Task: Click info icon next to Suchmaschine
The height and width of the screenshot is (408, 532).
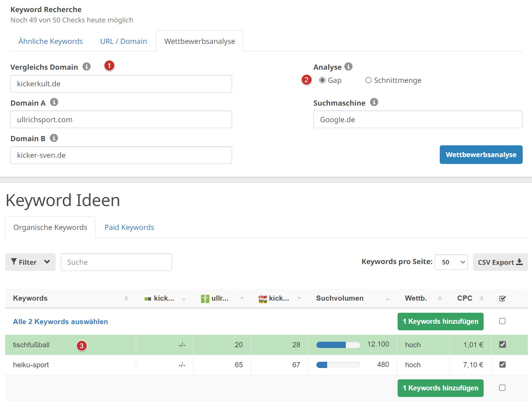Action: coord(374,102)
